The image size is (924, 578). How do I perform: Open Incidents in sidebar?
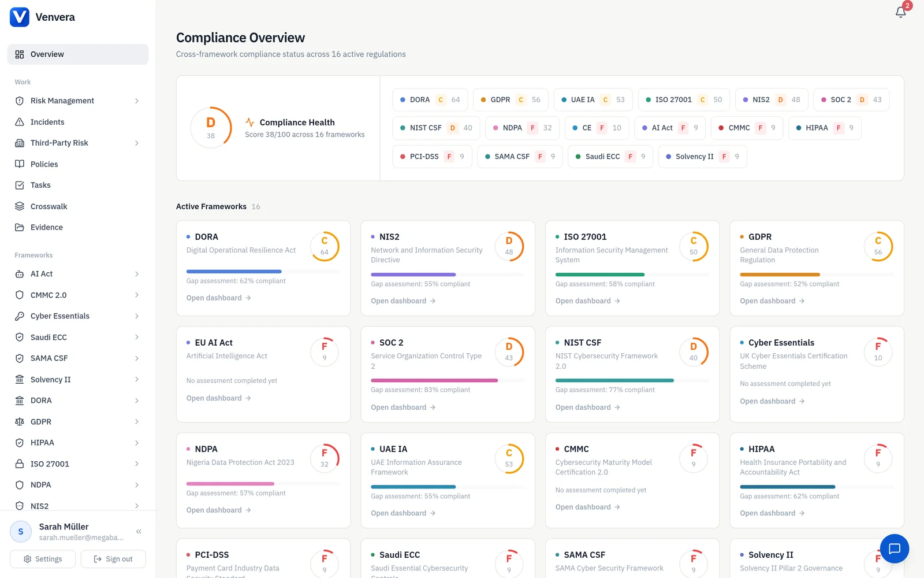[x=78, y=122]
